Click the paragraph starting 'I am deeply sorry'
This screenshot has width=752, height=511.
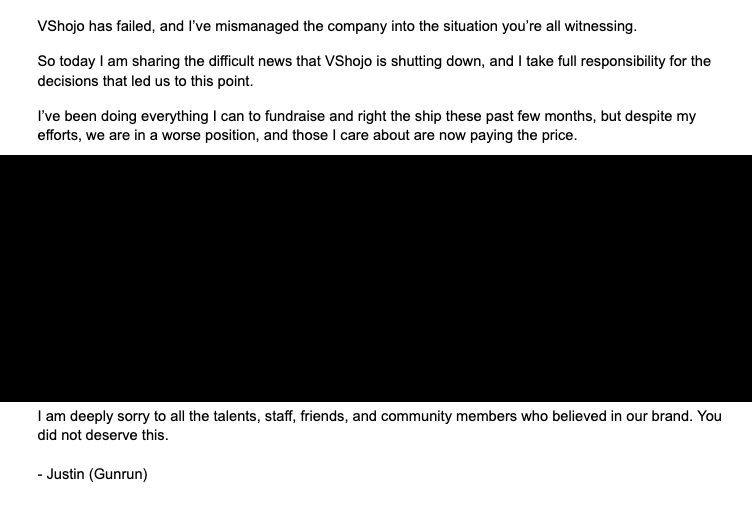coord(378,416)
